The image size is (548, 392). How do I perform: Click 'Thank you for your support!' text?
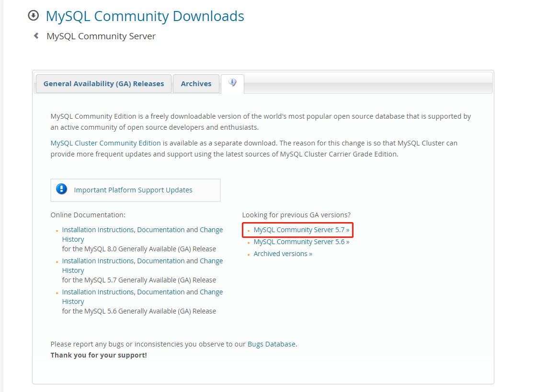click(x=99, y=355)
